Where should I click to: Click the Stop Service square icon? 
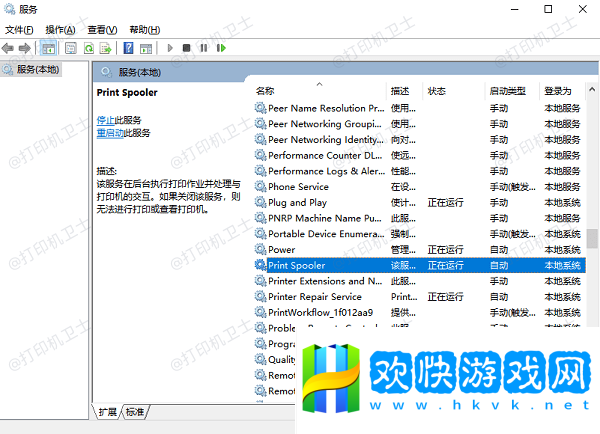186,48
